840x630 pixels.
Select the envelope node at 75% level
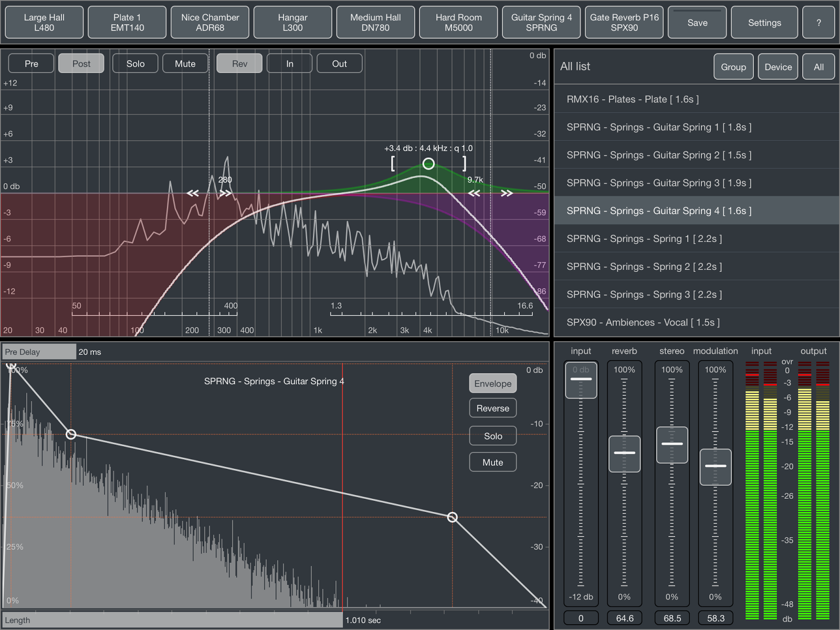click(71, 434)
